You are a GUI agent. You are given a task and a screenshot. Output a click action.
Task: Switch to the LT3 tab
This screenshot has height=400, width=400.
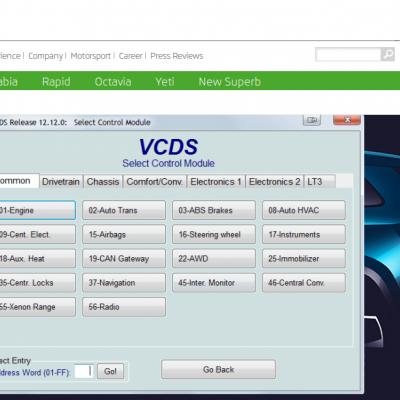(319, 182)
